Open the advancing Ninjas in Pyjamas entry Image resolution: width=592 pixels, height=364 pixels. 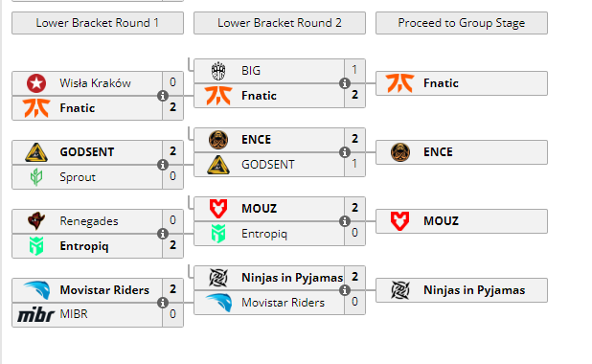(x=462, y=290)
